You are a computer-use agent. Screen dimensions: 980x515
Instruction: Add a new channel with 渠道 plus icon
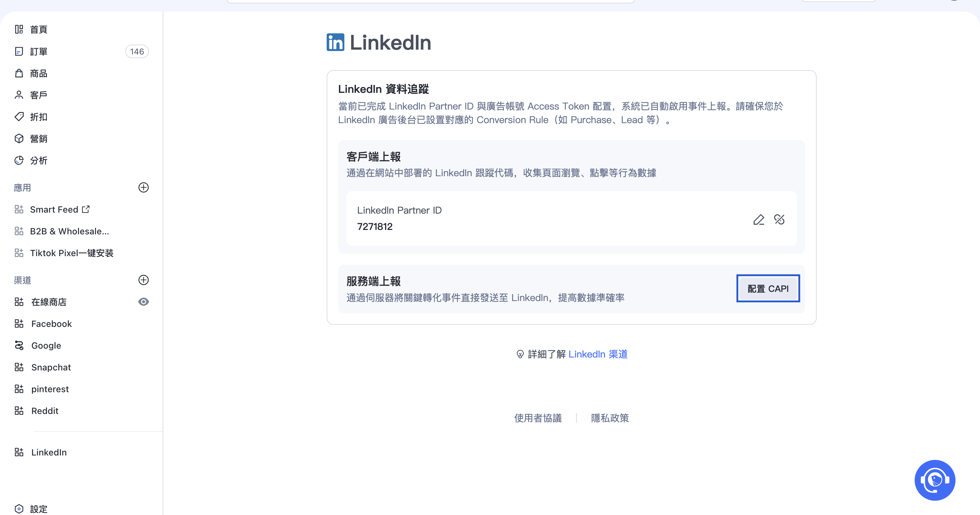(x=143, y=280)
